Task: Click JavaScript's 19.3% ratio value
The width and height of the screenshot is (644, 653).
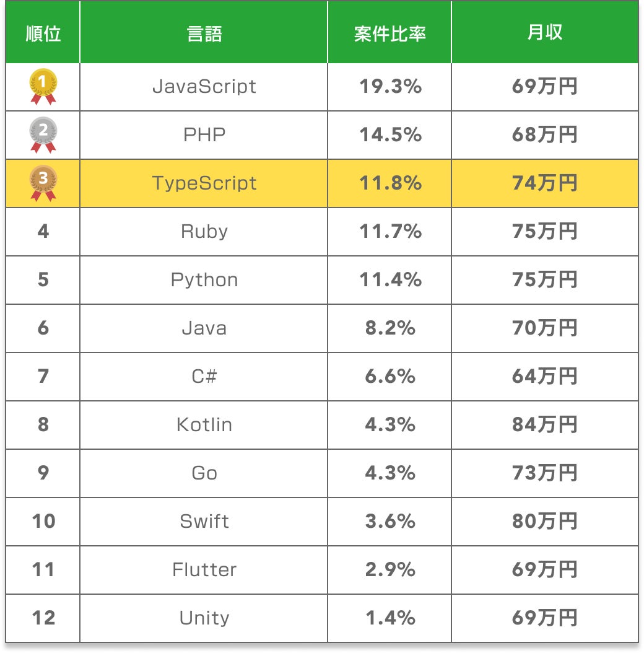Action: [389, 87]
